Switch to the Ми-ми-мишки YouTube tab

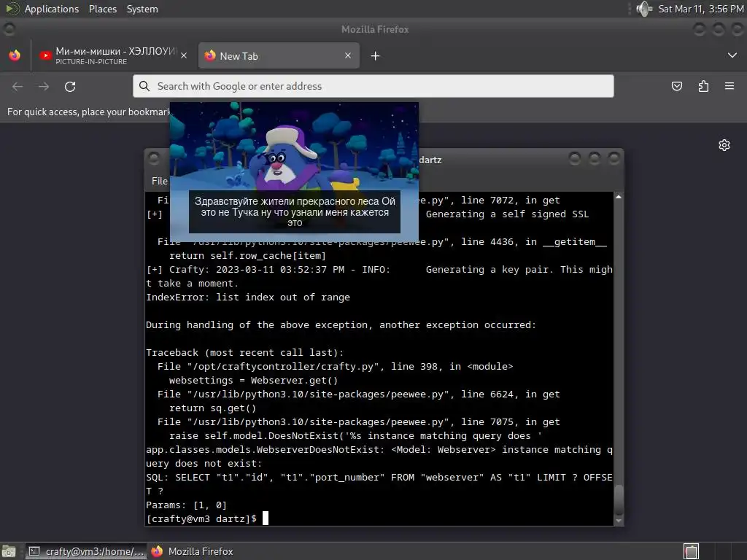(x=113, y=55)
